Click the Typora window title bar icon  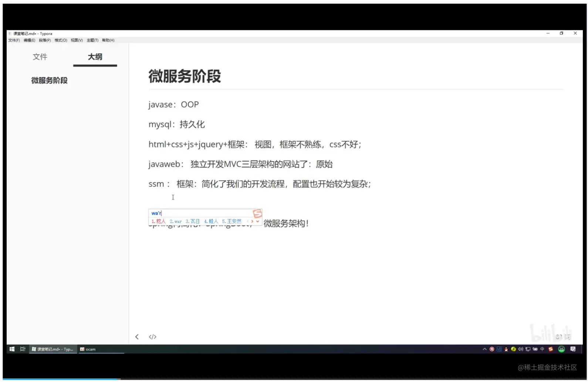click(x=10, y=34)
